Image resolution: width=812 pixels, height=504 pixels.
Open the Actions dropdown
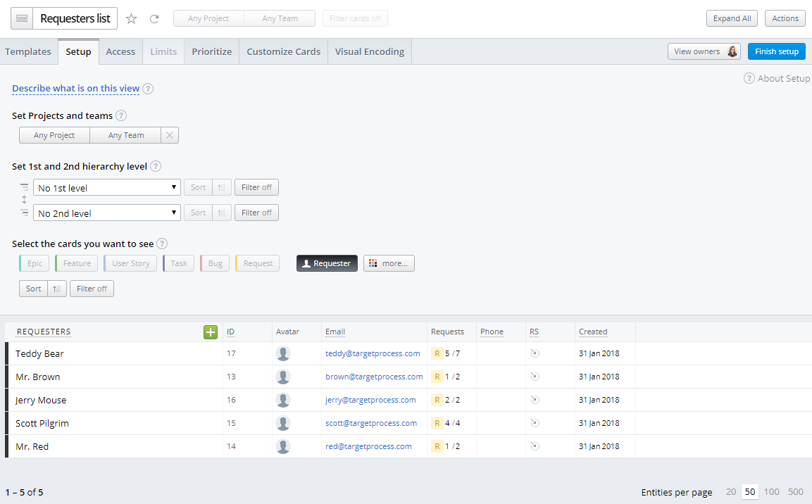[x=785, y=18]
